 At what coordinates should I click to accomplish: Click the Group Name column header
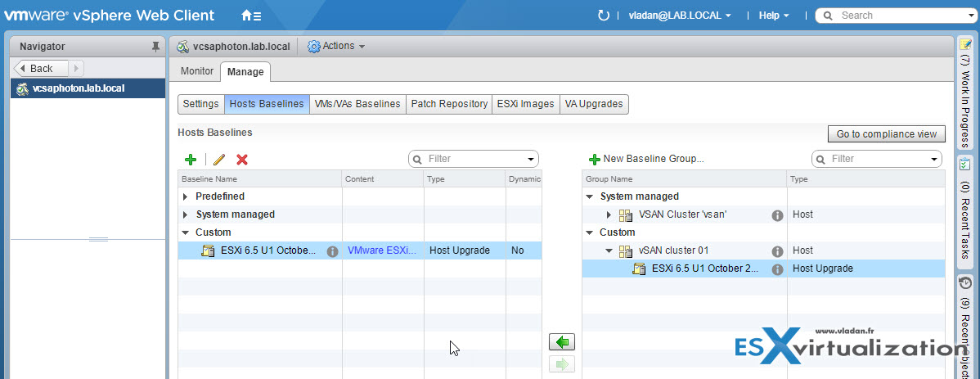[685, 179]
